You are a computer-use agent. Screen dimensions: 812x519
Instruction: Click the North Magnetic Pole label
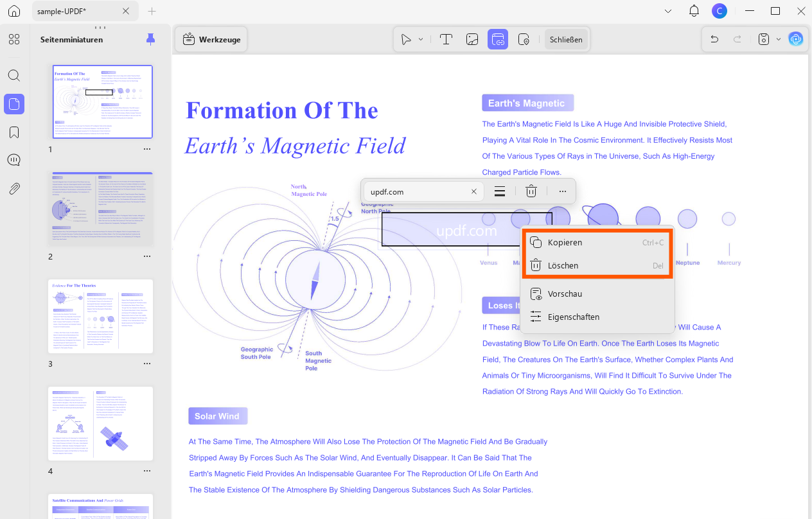point(309,190)
